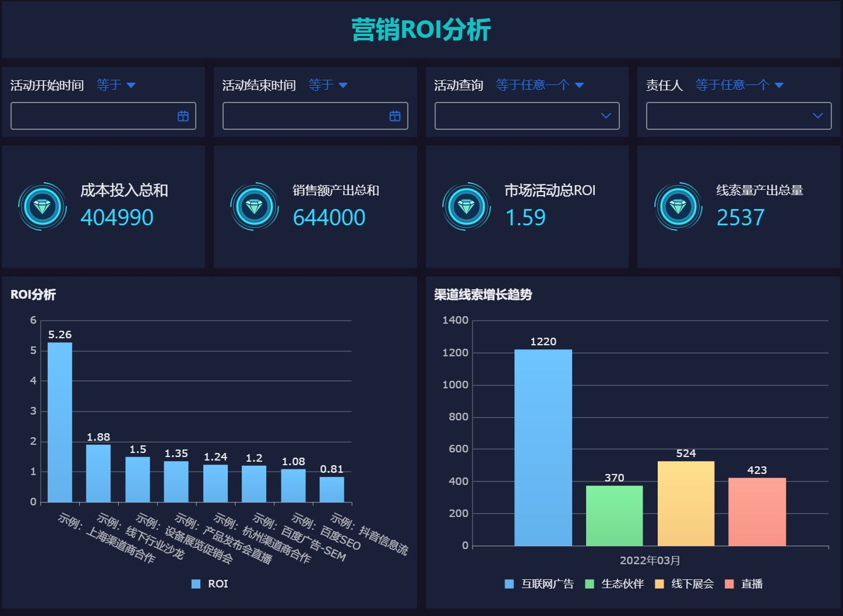Click the blue legend square for ROI
The height and width of the screenshot is (616, 843).
coord(196,583)
